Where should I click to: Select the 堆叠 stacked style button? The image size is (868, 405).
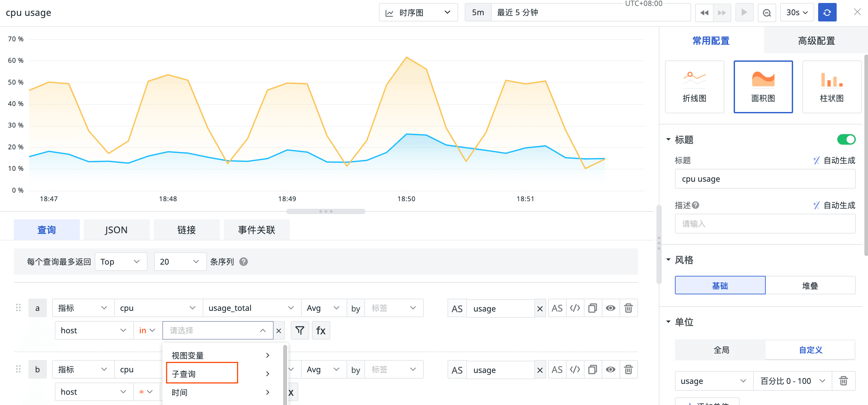[x=810, y=285]
